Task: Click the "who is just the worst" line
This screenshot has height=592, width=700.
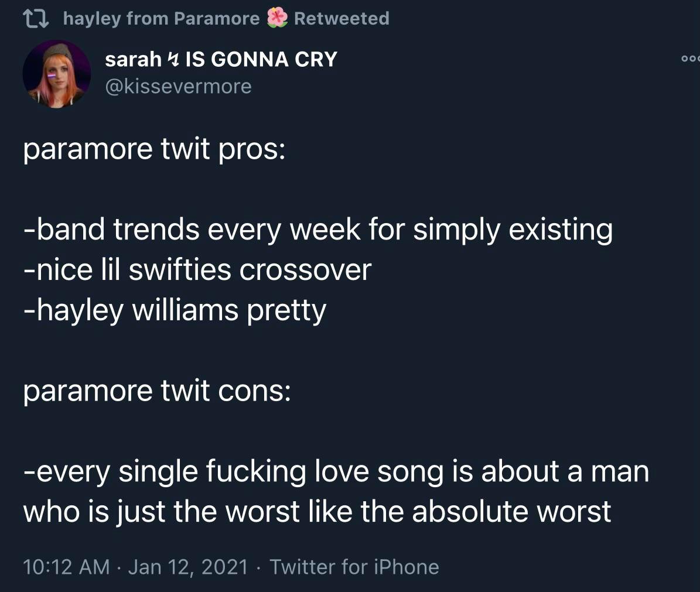Action: [x=317, y=511]
